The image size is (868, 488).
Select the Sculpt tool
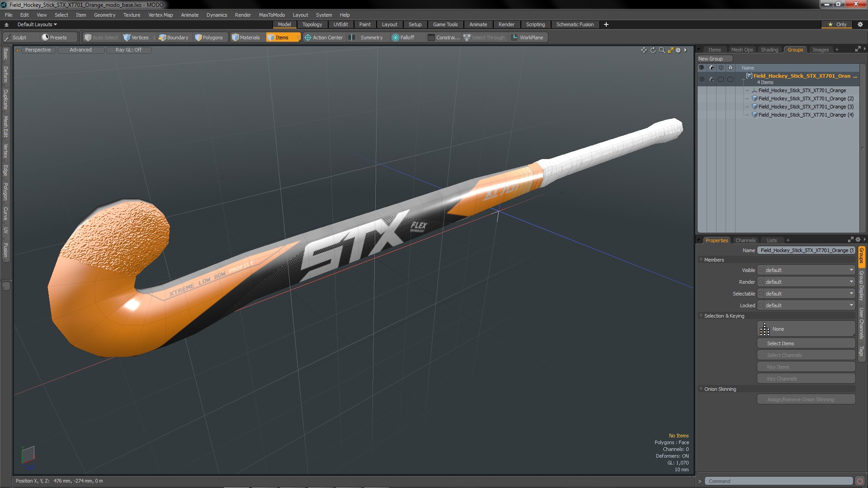[19, 38]
